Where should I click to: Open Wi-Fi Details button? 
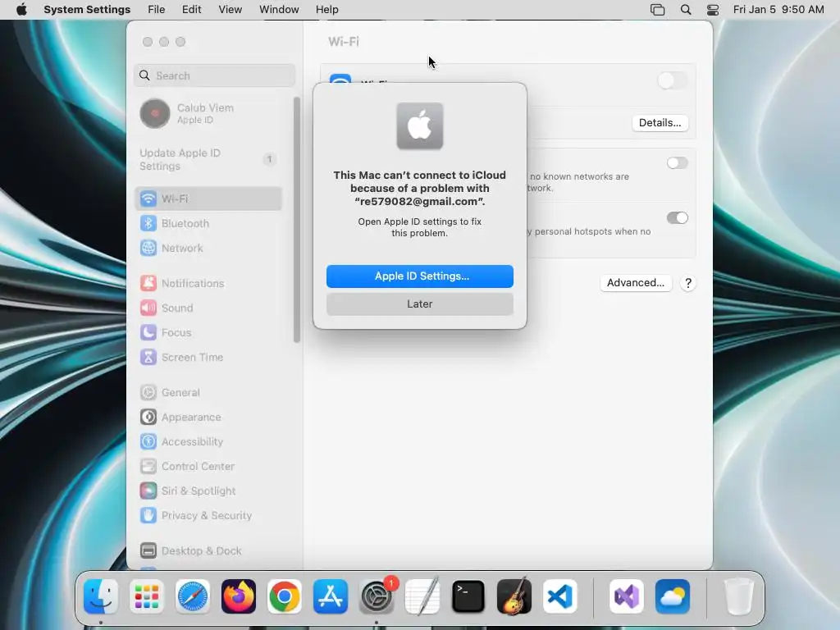tap(660, 123)
